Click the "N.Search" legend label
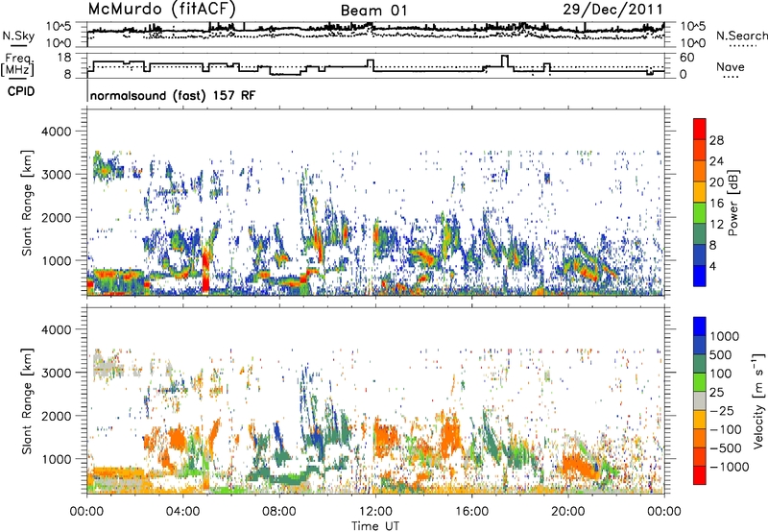This screenshot has height=532, width=768. point(741,36)
